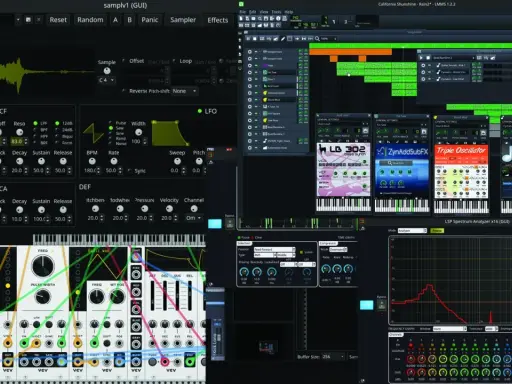Show the FX Mixer via LMMS toolbar icon
512x384 pixels.
266,25
